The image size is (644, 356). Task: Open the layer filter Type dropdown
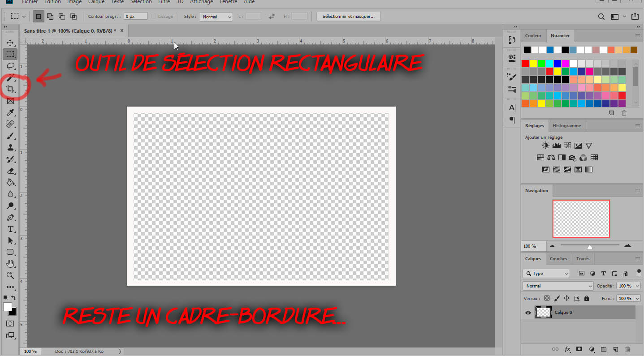[x=546, y=273]
